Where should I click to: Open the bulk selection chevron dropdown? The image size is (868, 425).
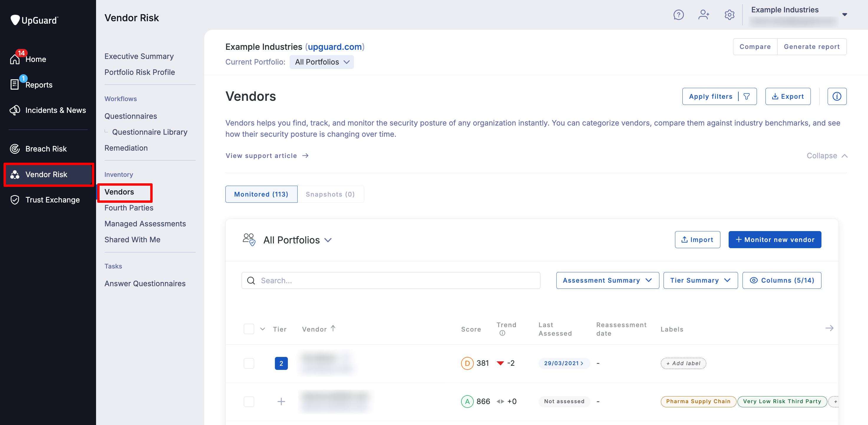263,329
